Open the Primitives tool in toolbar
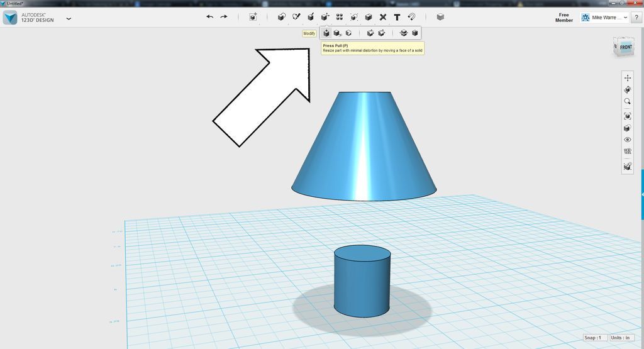Image resolution: width=644 pixels, height=349 pixels. point(281,17)
